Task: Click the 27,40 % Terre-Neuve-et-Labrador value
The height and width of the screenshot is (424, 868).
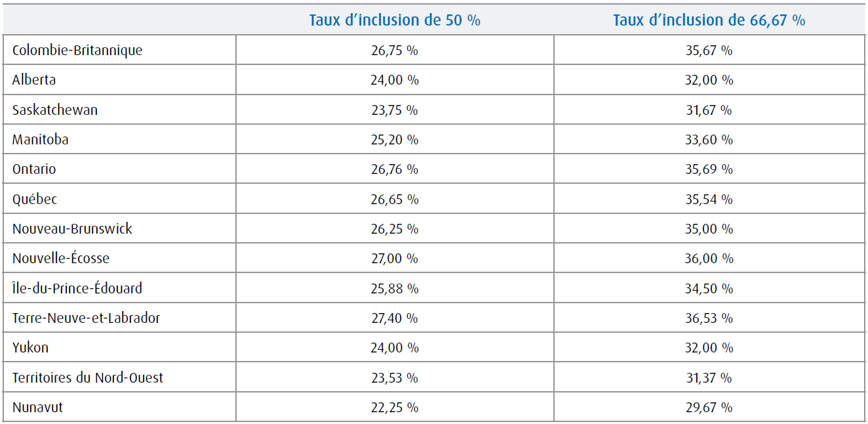Action: click(395, 318)
